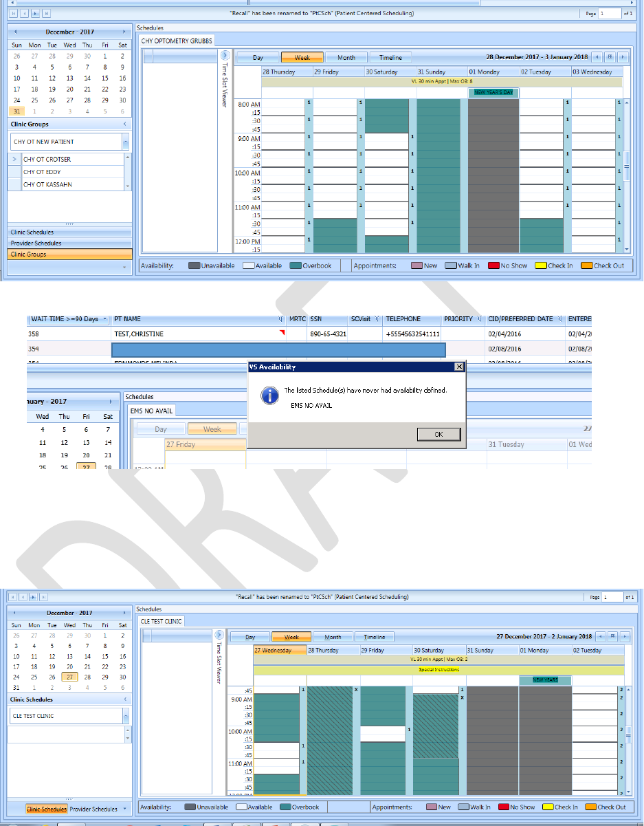Go to previous week in CLE TEST CLINIC schedule
The image size is (644, 826).
coord(600,636)
